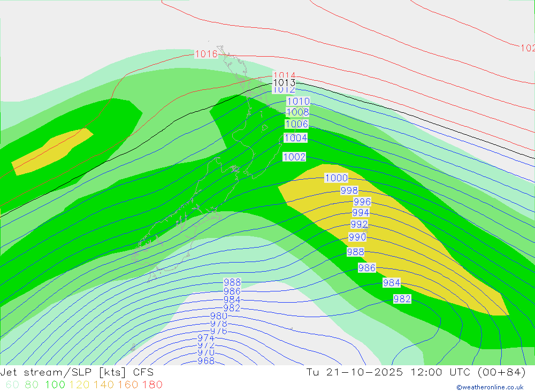Click the 60 kts legend value
Image resolution: width=535 pixels, height=392 pixels.
tap(13, 385)
